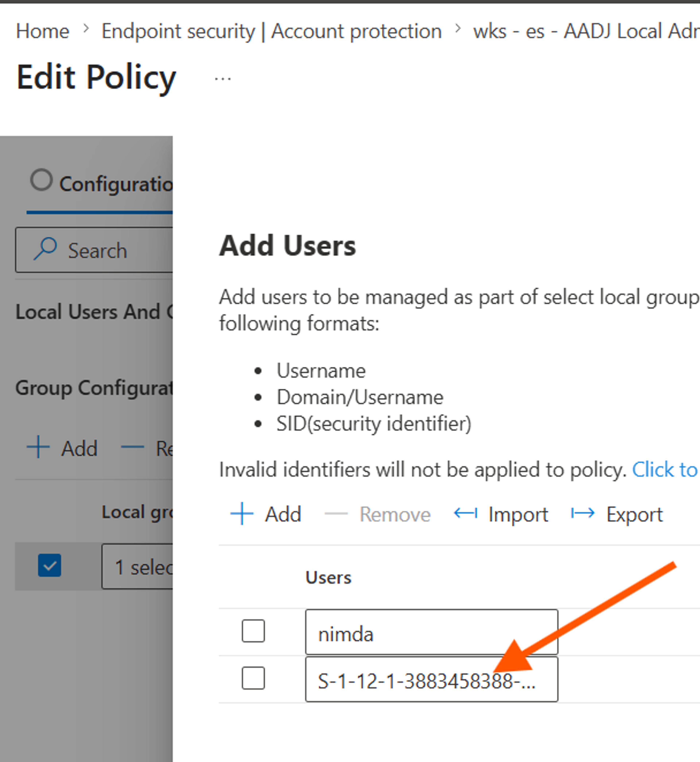The height and width of the screenshot is (762, 700).
Task: Click the Add button in Add Users panel
Action: [x=266, y=514]
